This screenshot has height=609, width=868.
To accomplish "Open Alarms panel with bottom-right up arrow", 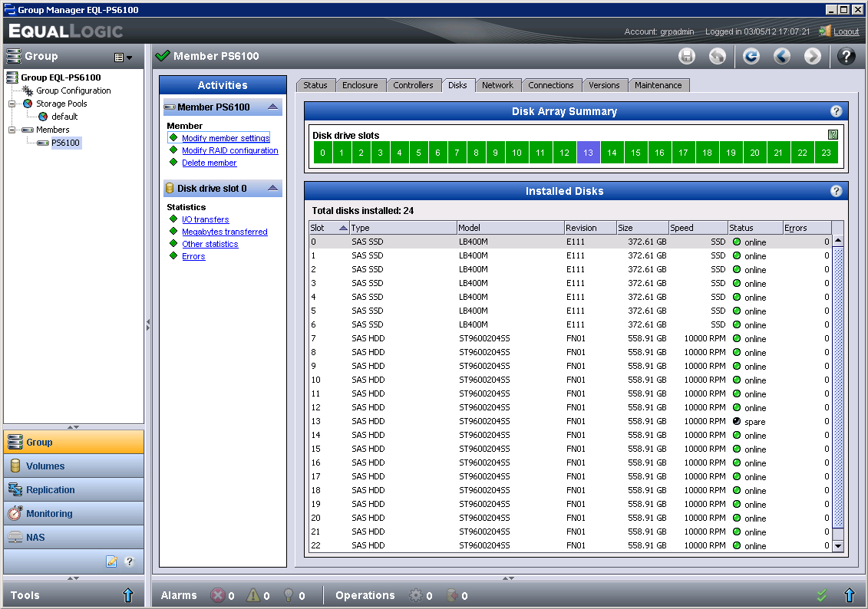I will pyautogui.click(x=850, y=595).
